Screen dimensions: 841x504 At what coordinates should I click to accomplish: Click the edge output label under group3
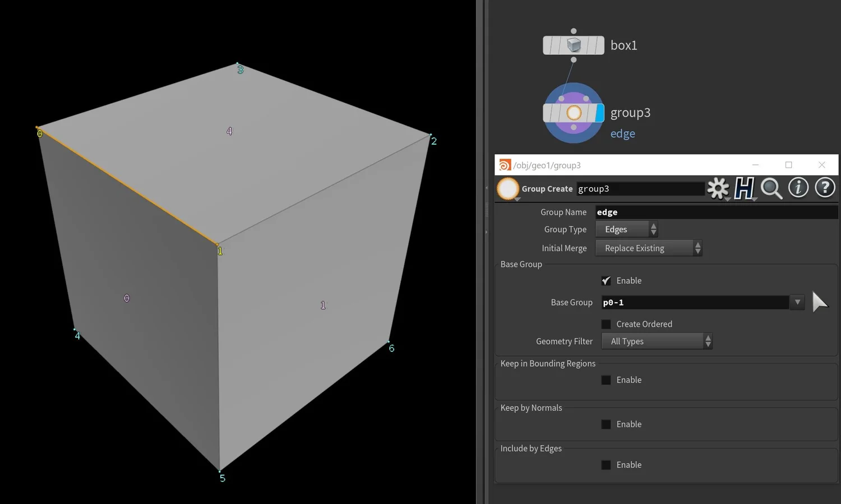(622, 133)
